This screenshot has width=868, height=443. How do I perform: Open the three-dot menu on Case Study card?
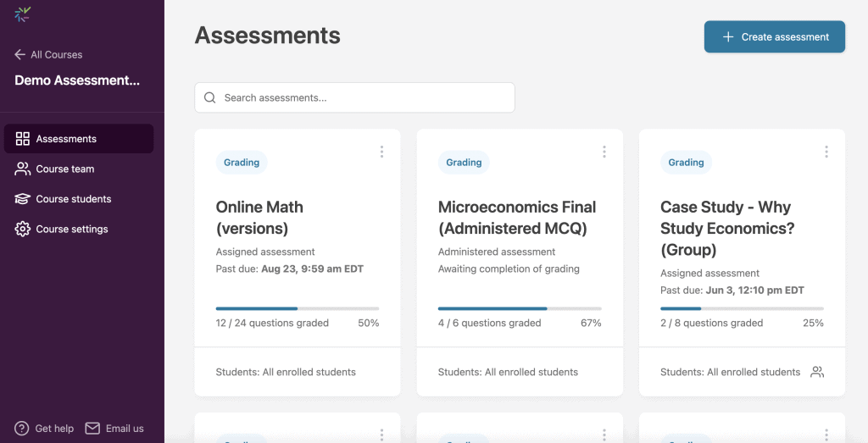click(x=826, y=152)
